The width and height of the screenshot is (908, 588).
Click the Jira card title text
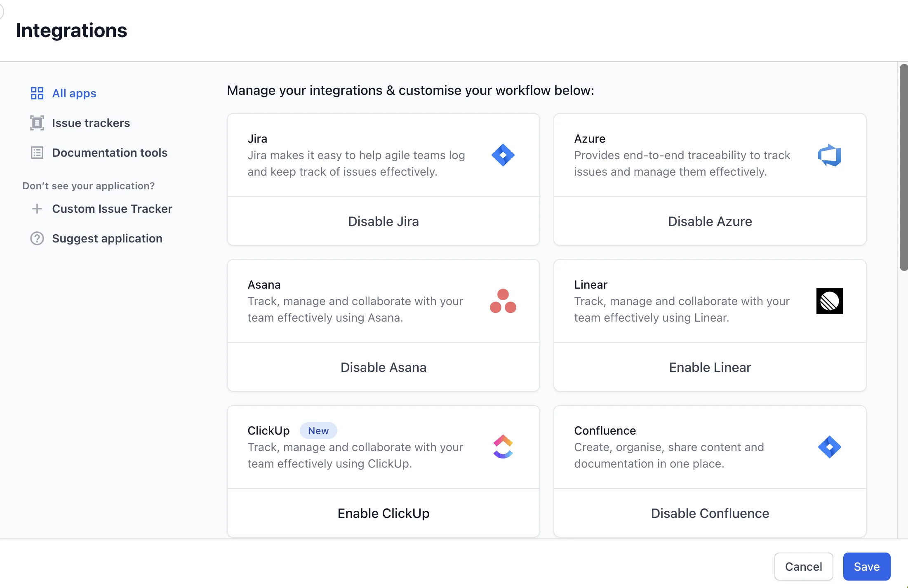click(x=257, y=139)
